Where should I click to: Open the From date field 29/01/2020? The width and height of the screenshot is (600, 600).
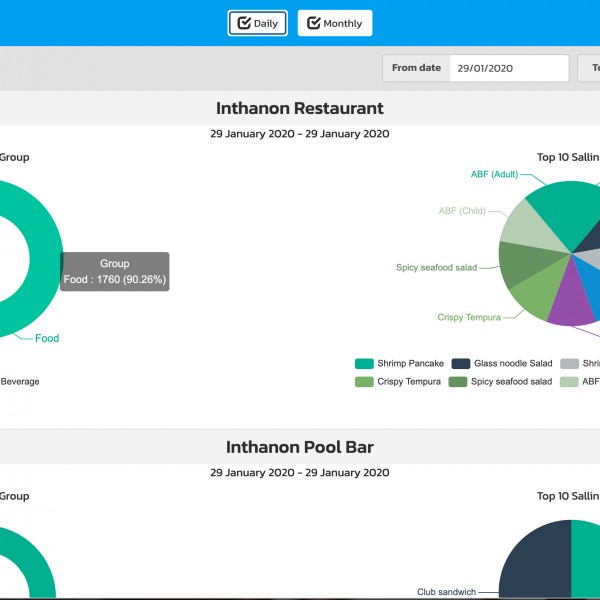pyautogui.click(x=509, y=68)
